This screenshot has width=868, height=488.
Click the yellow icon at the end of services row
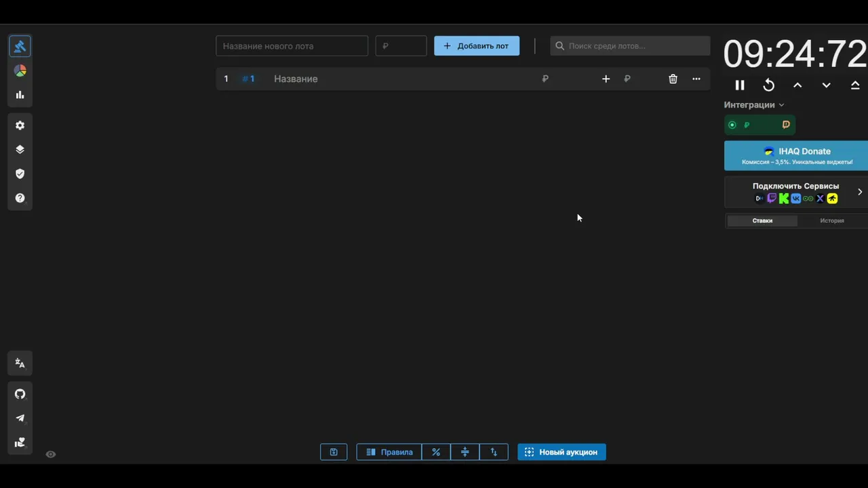pyautogui.click(x=832, y=199)
